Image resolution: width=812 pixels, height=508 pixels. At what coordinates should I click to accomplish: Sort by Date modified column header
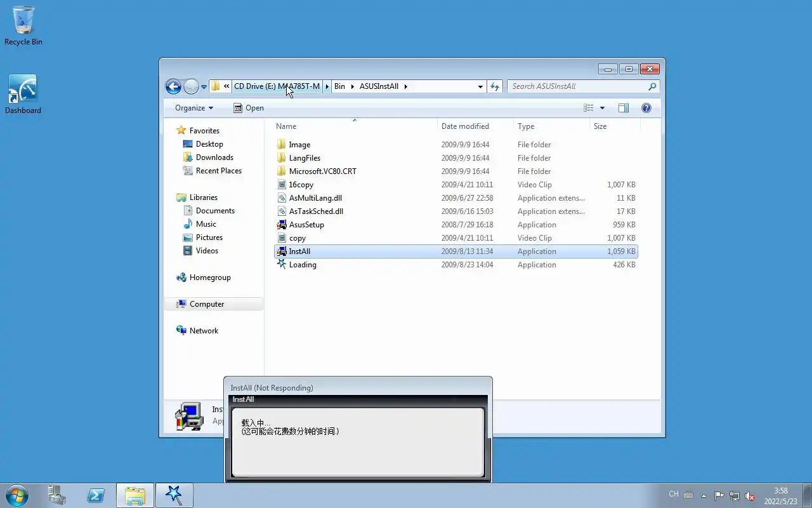coord(475,126)
